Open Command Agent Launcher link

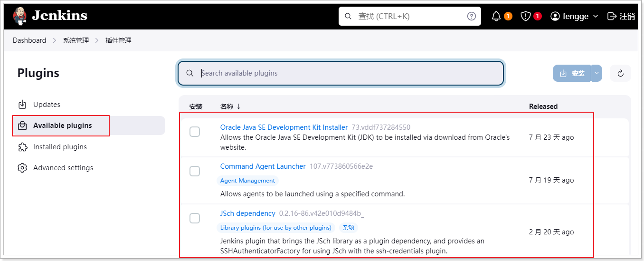(263, 166)
